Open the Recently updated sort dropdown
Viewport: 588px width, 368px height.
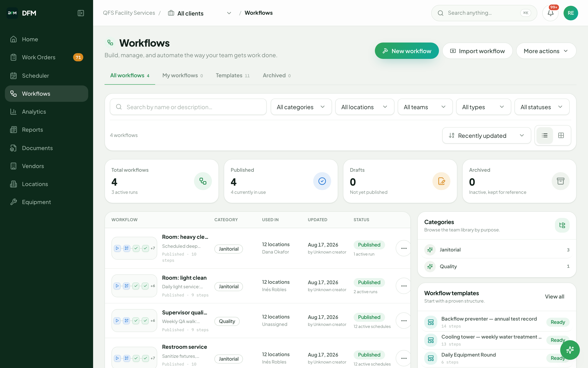[487, 135]
